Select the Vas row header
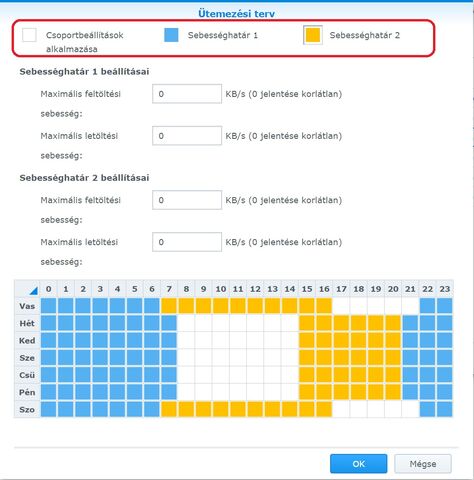The width and height of the screenshot is (474, 480). tap(27, 306)
